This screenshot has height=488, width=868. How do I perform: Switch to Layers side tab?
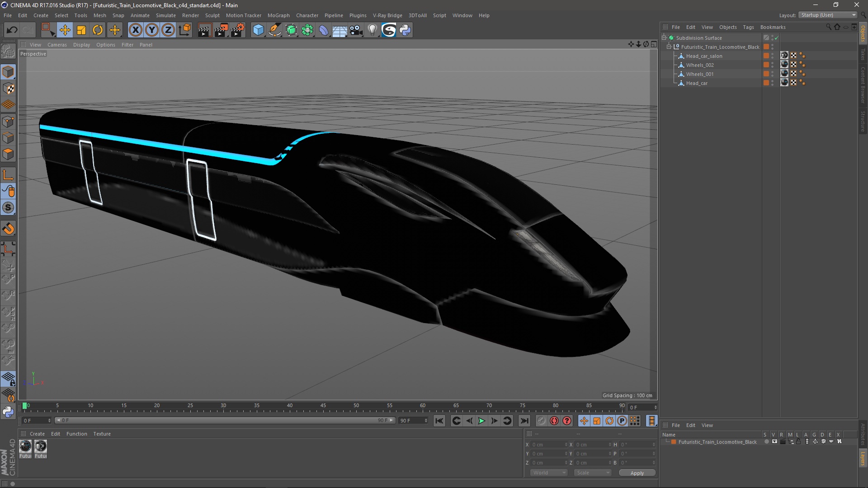point(863,459)
